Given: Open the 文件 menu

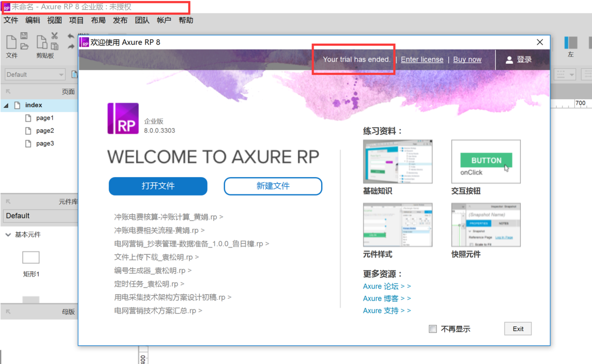Looking at the screenshot, I should coord(11,20).
